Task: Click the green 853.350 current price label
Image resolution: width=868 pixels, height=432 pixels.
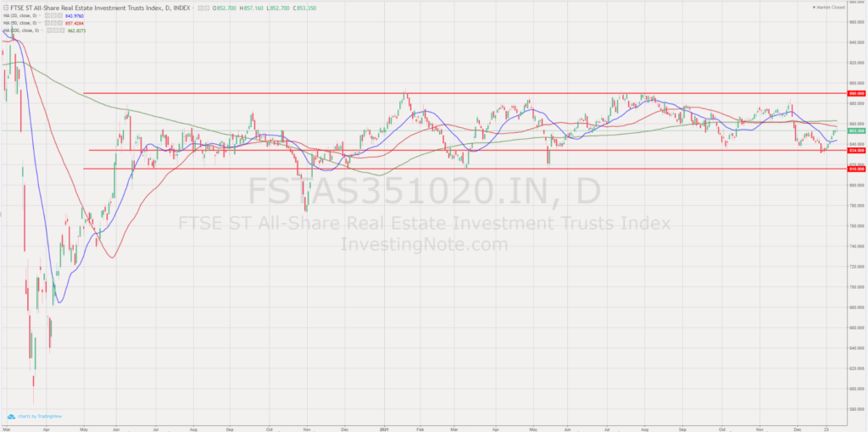Action: (856, 130)
